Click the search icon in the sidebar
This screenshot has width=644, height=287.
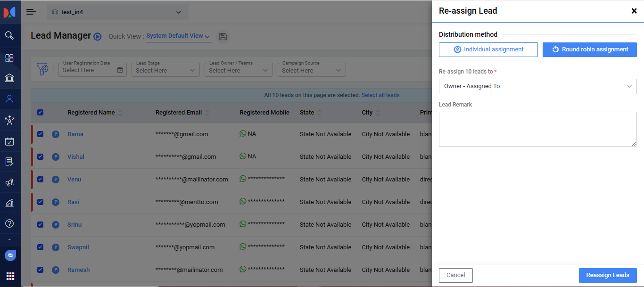(x=9, y=35)
